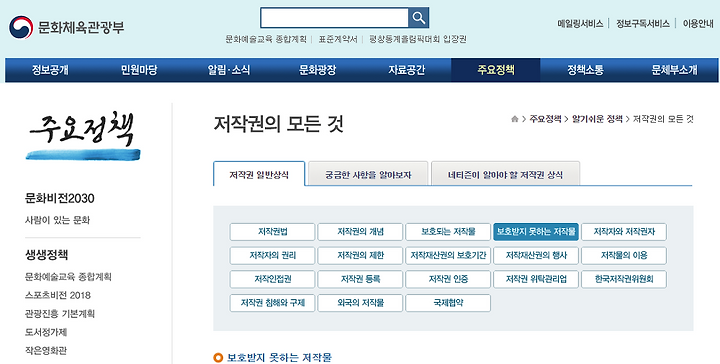Open the 정보구독서비스 top link
Screen dimensions: 720x364
(x=643, y=24)
